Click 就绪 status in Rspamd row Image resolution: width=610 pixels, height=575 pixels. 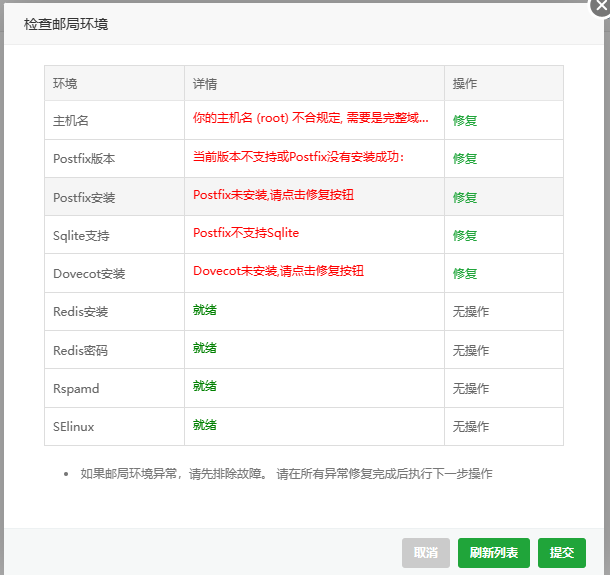205,386
